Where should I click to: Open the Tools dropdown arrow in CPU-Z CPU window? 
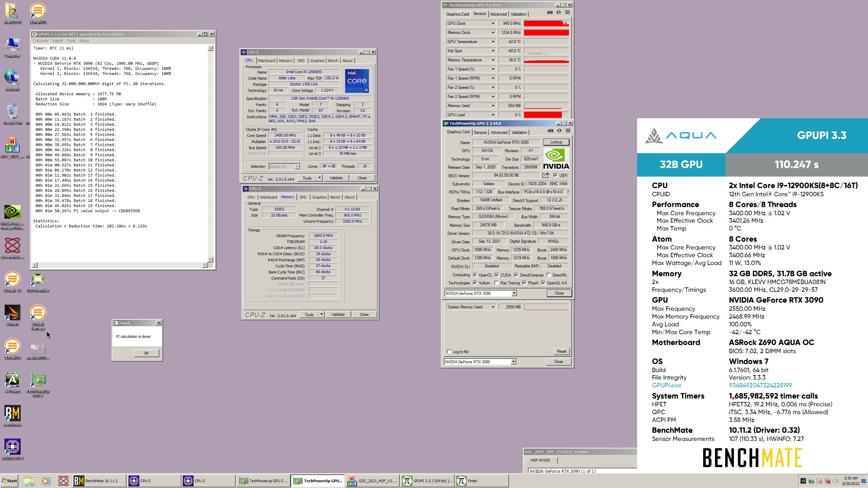tap(319, 178)
